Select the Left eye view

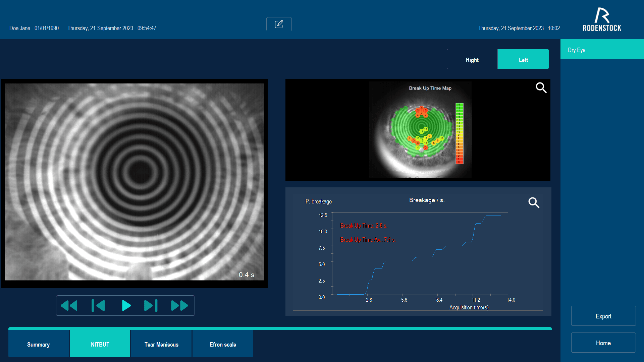(523, 60)
